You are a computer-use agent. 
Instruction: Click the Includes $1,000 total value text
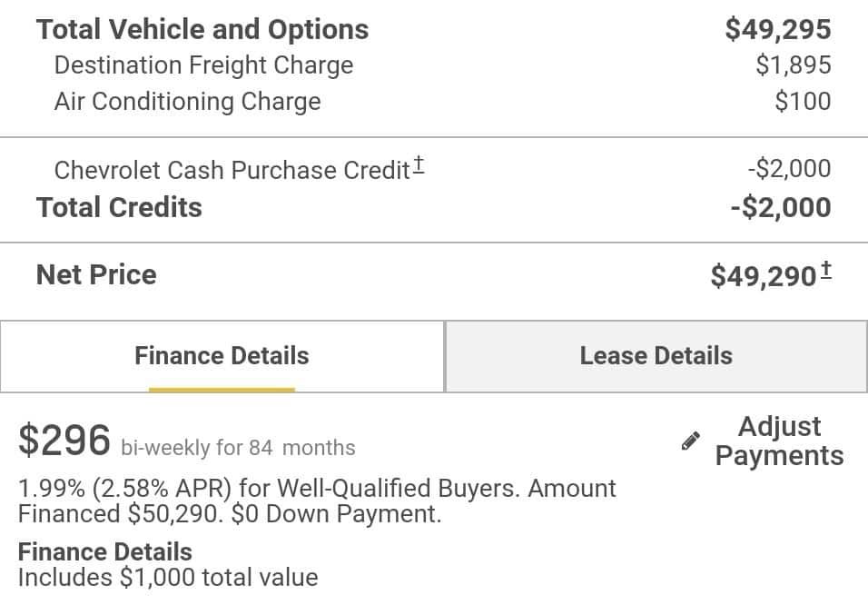(168, 577)
